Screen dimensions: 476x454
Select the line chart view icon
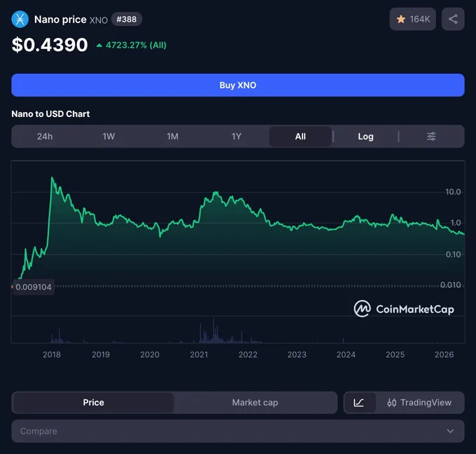pyautogui.click(x=359, y=403)
